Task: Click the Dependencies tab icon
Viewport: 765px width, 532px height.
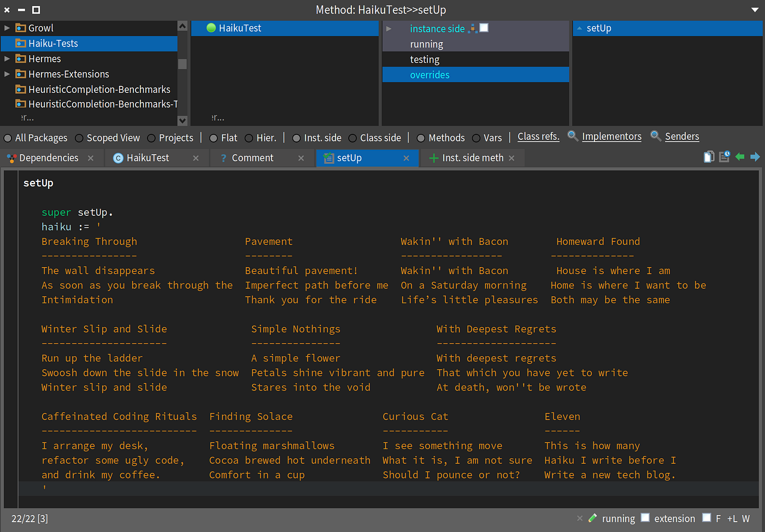Action: (x=11, y=158)
